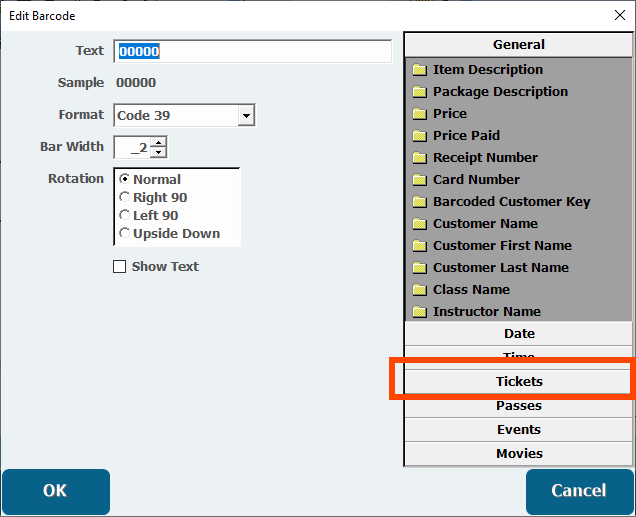This screenshot has height=517, width=636.
Task: Click the Customer Last Name folder icon
Action: [419, 268]
